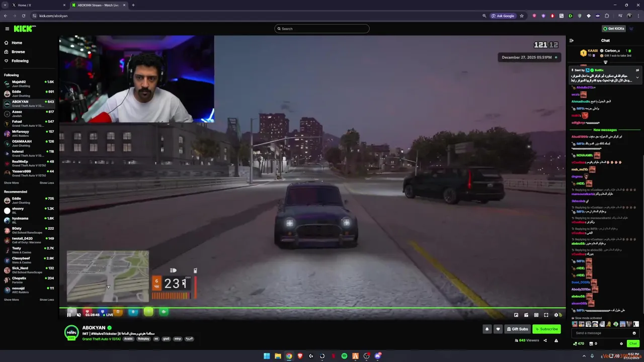Select the Arabic language tag
644x362 pixels.
[x=129, y=339]
